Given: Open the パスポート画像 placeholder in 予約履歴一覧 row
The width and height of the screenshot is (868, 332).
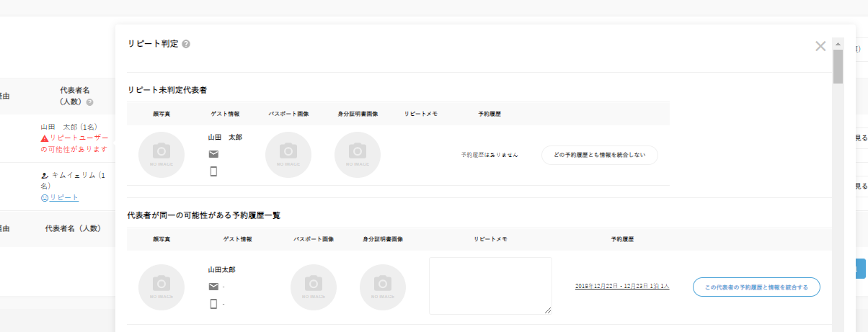Looking at the screenshot, I should tap(314, 287).
